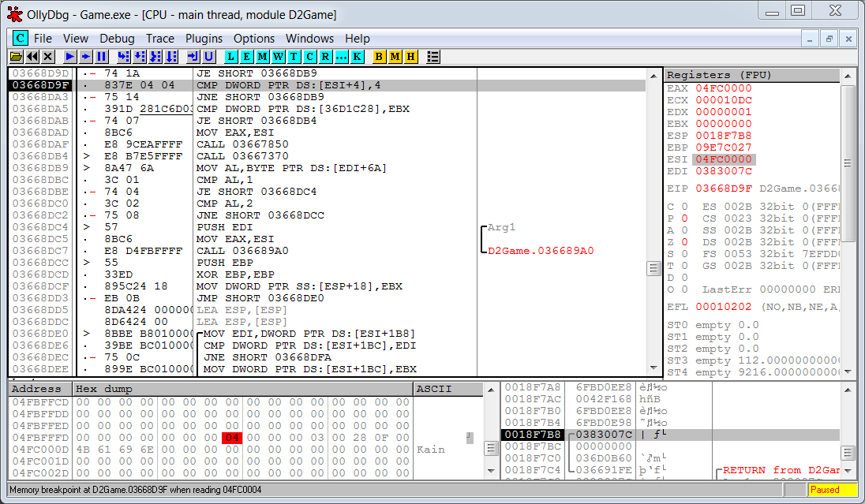
Task: Open the Debug menu
Action: 117,39
